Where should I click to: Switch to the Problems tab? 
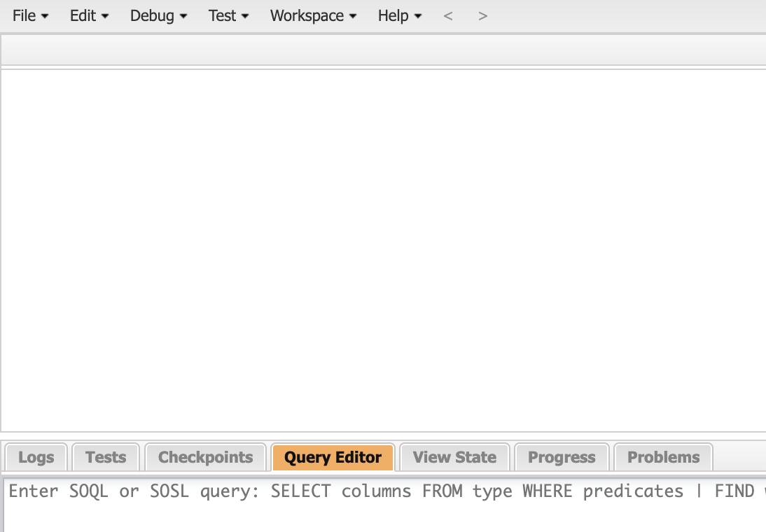pos(663,457)
